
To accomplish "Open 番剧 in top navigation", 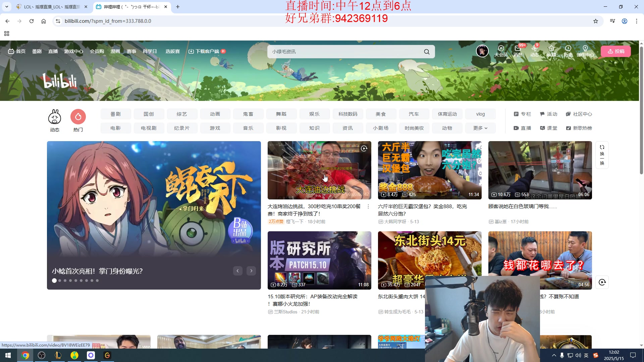I will pos(37,51).
